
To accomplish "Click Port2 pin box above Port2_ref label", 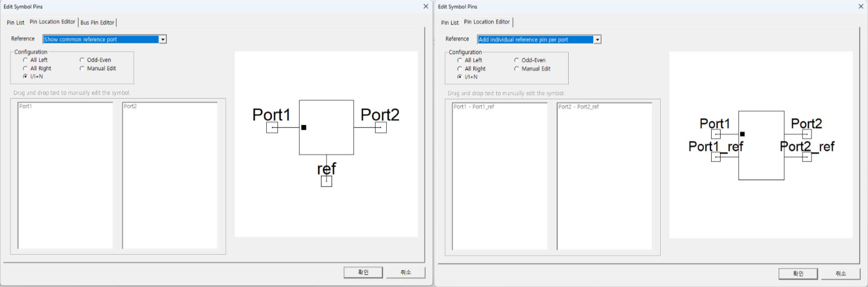I will (807, 134).
